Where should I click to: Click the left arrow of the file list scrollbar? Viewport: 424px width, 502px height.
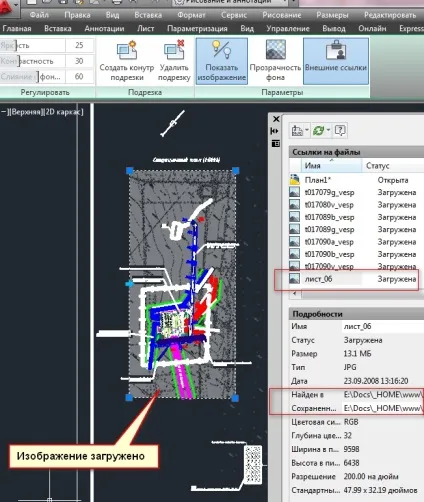click(294, 294)
